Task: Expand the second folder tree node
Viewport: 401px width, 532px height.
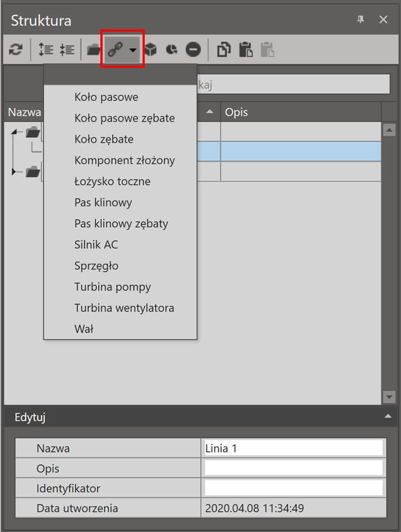Action: click(x=14, y=172)
